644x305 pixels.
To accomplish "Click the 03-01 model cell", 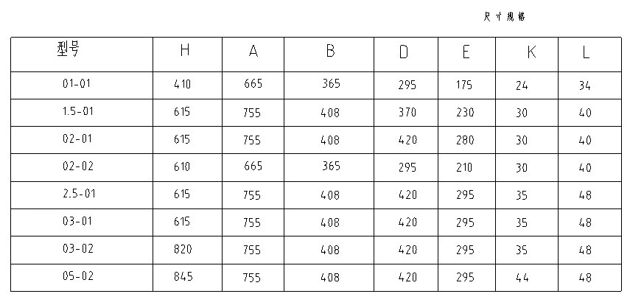I will (x=77, y=222).
